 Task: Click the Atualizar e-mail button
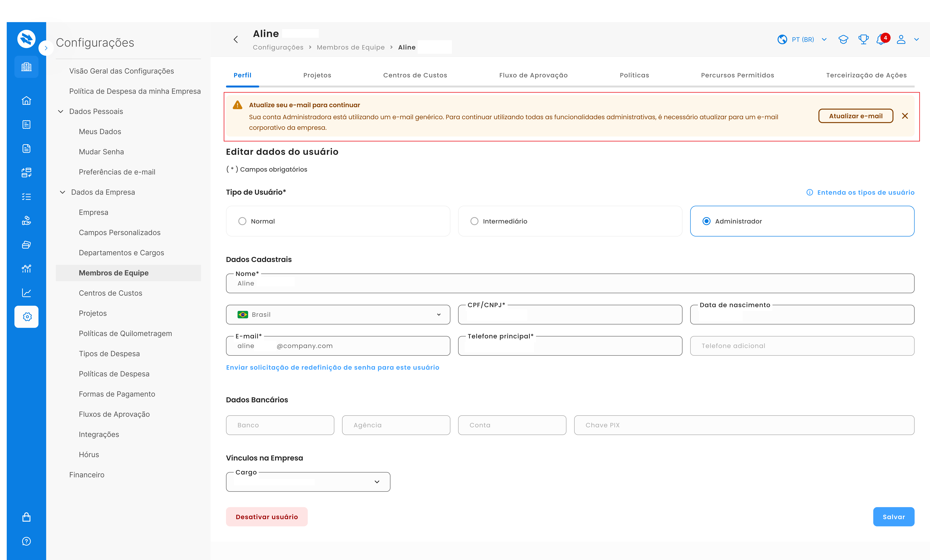(x=856, y=116)
